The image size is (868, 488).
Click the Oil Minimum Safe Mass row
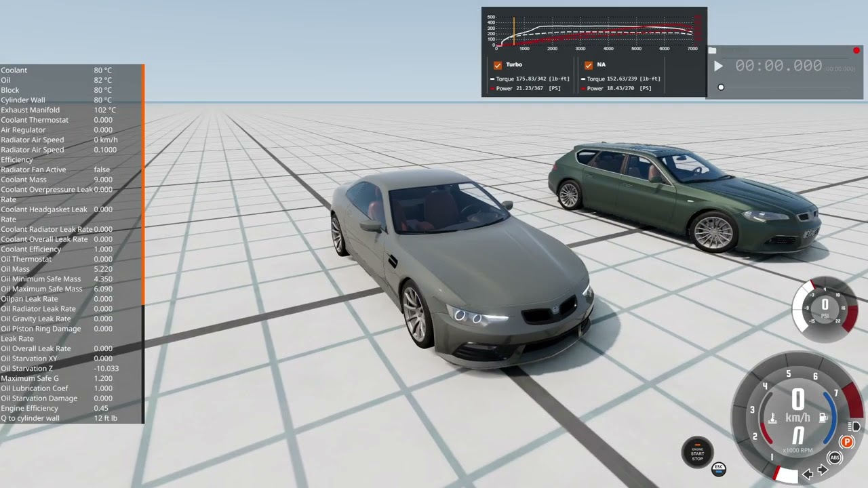coord(71,279)
